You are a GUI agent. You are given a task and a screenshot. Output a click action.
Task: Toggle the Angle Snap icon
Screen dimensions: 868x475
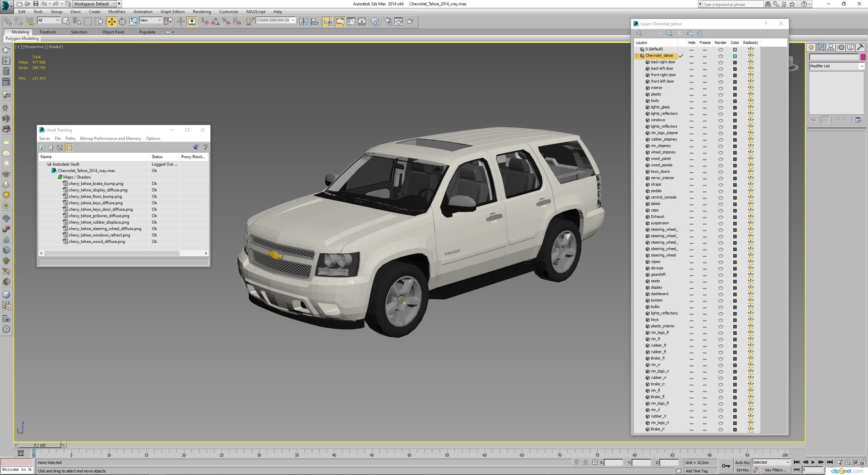click(x=215, y=21)
